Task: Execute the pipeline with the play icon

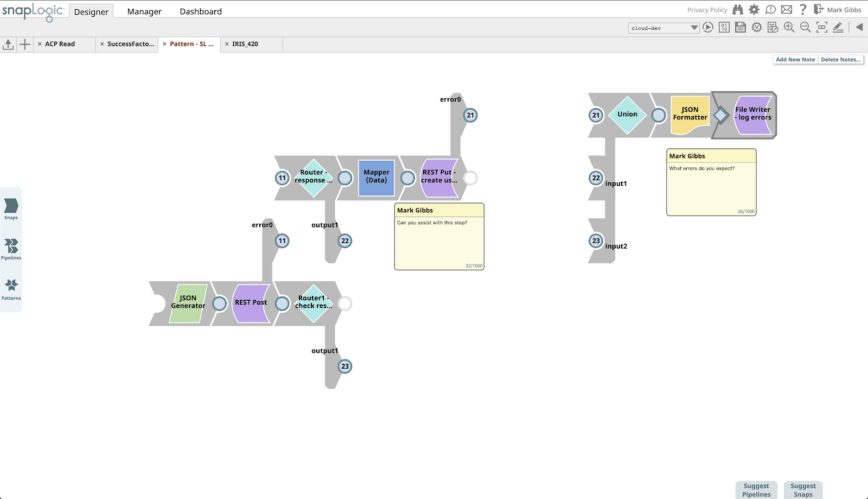Action: coord(708,27)
